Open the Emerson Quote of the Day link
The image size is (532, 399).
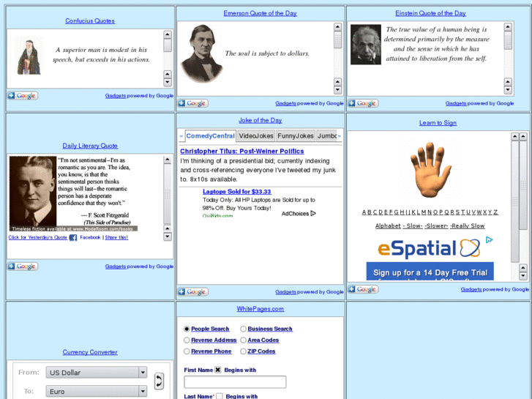click(x=260, y=13)
